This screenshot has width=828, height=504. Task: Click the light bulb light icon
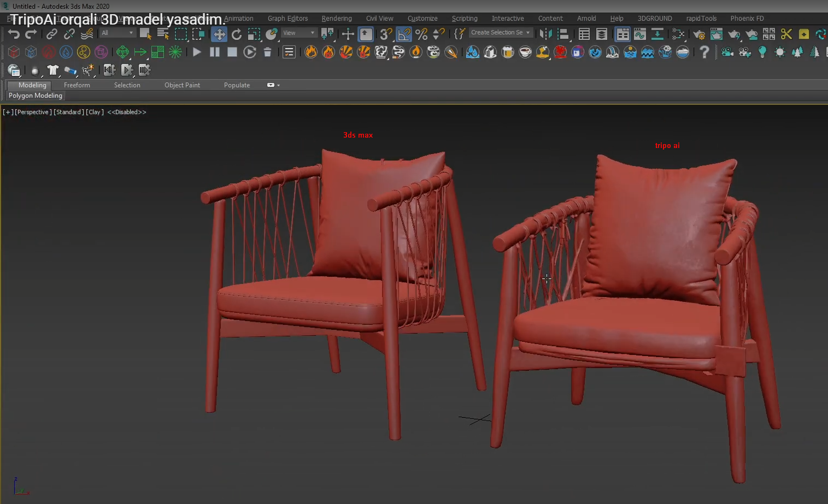[762, 52]
